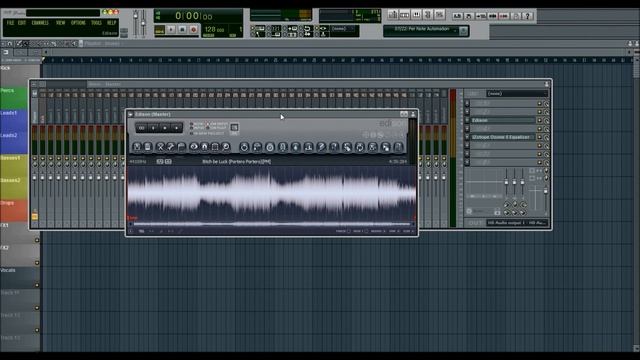Select the Unison Drums 3 Equalizer slot
The image size is (640, 360).
[x=503, y=137]
